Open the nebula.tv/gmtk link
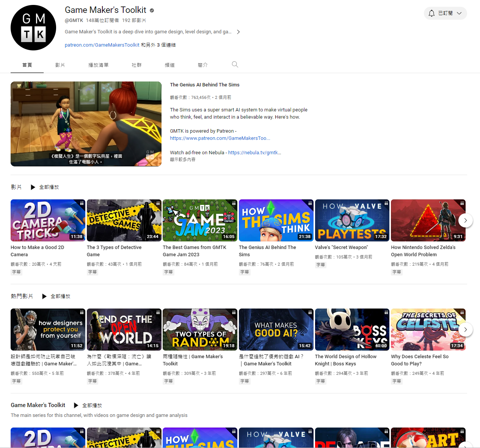The width and height of the screenshot is (480, 448). (x=254, y=153)
